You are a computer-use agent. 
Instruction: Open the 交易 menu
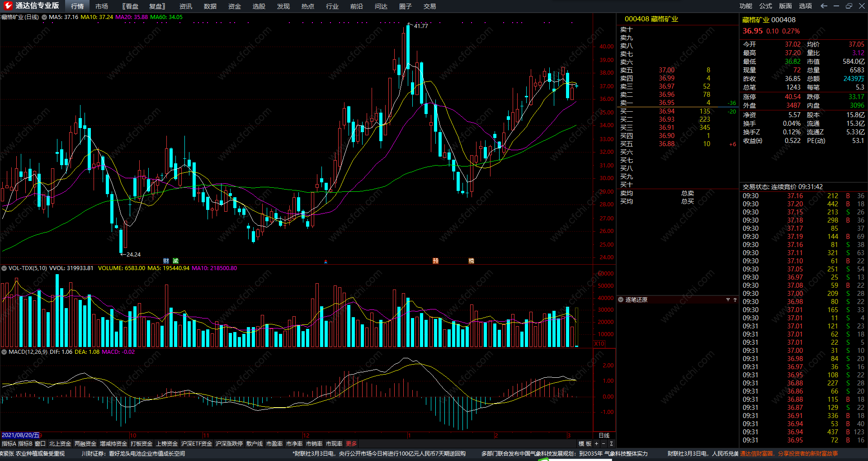430,6
